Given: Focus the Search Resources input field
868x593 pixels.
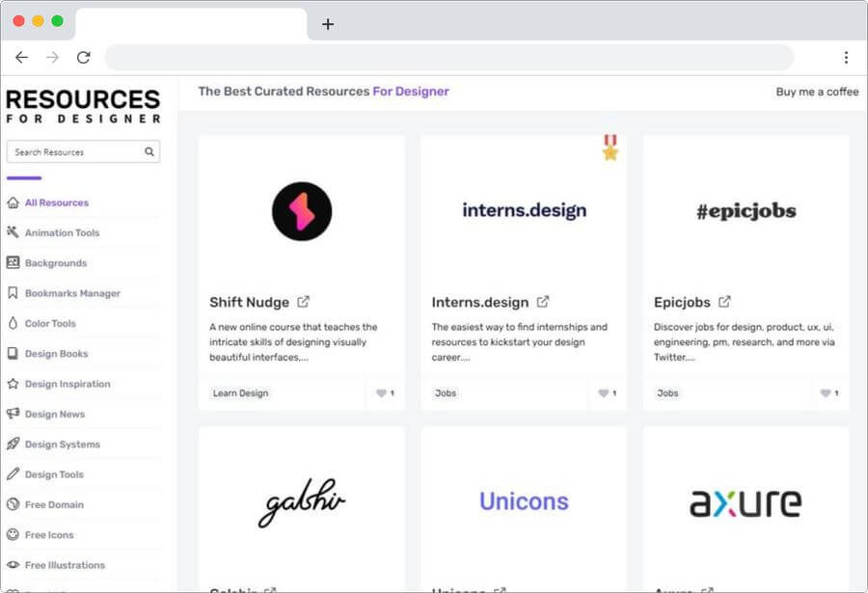Looking at the screenshot, I should [x=75, y=151].
